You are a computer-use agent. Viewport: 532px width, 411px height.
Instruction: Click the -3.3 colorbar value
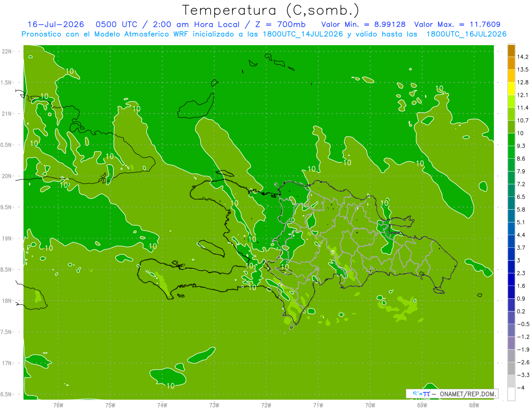point(523,375)
